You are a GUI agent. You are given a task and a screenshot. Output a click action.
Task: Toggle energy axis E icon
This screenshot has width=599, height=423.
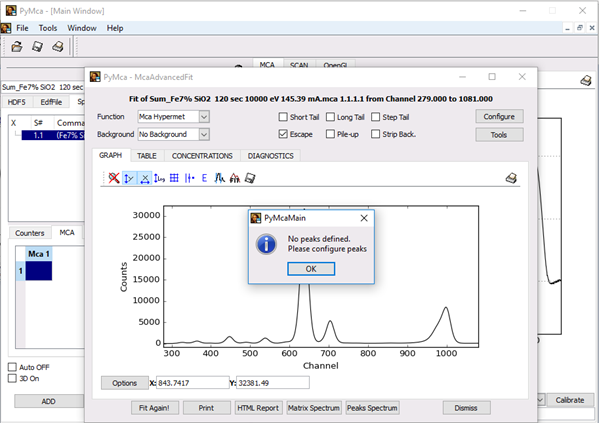point(204,178)
